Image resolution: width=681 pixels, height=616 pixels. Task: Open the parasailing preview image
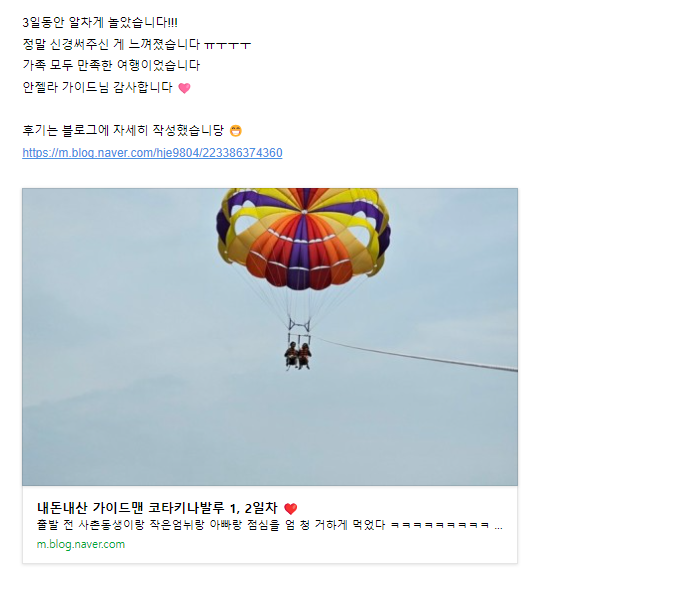[270, 337]
